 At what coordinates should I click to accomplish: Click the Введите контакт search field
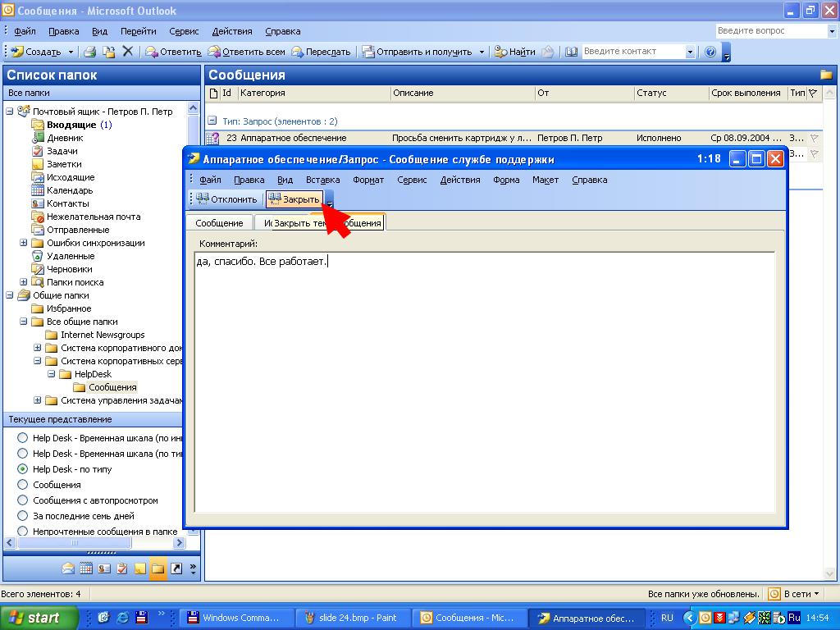tap(634, 52)
